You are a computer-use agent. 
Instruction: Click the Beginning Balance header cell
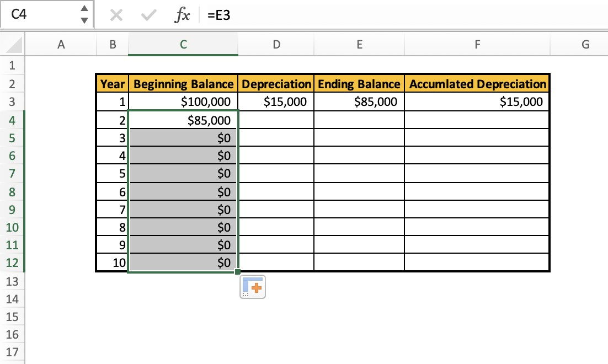coord(183,84)
